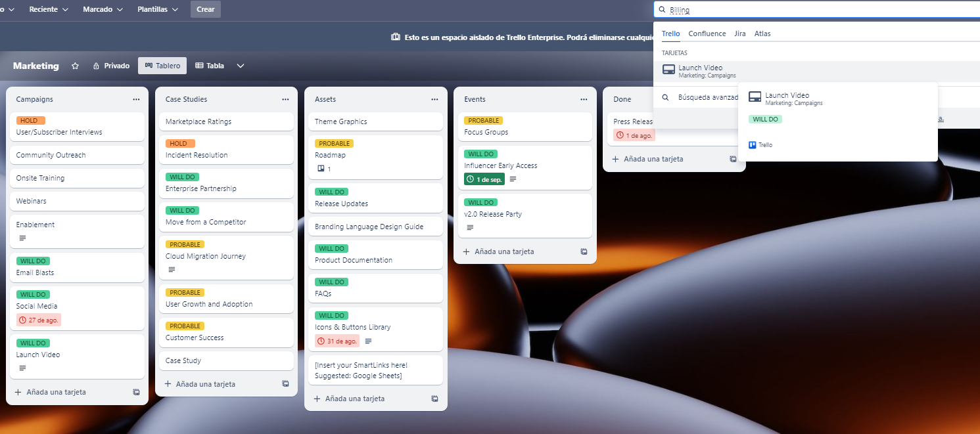The height and width of the screenshot is (434, 980).
Task: Click create-from-template icon in Campaigns list
Action: coord(136,392)
